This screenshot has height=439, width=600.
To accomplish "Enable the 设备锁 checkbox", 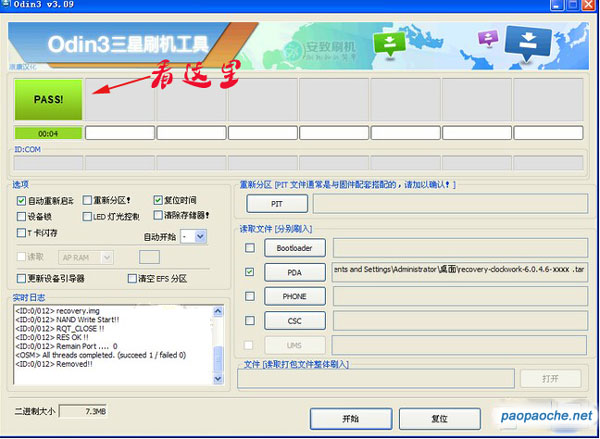I will click(x=21, y=217).
